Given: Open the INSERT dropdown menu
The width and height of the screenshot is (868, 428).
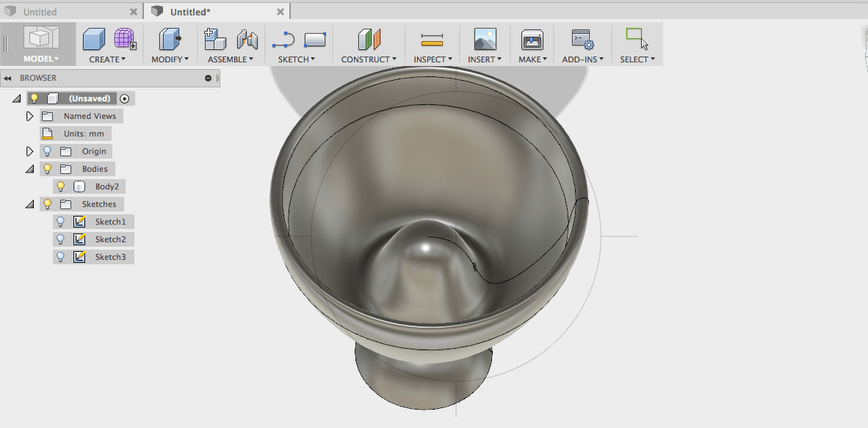Looking at the screenshot, I should 485,59.
